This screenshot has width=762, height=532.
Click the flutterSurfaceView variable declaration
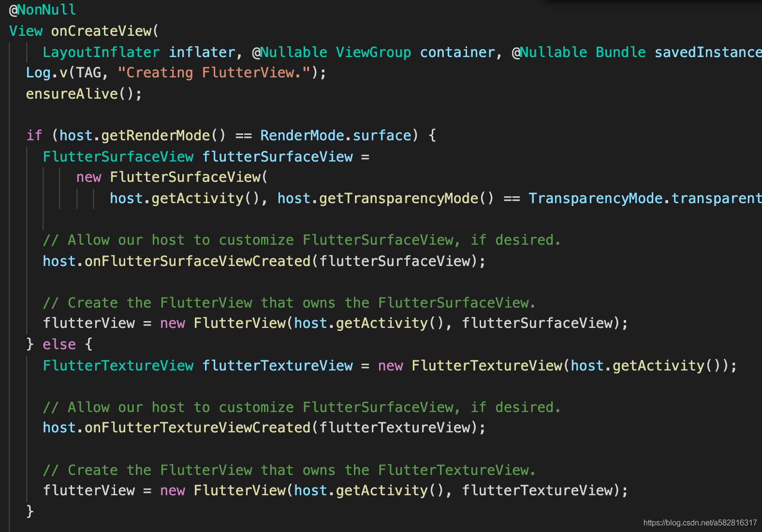click(x=278, y=157)
